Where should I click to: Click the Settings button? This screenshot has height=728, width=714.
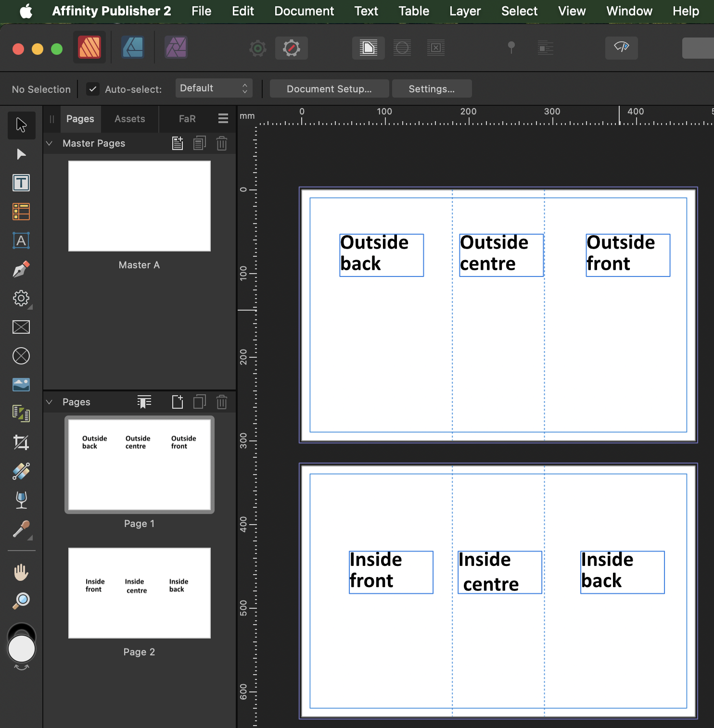tap(432, 88)
